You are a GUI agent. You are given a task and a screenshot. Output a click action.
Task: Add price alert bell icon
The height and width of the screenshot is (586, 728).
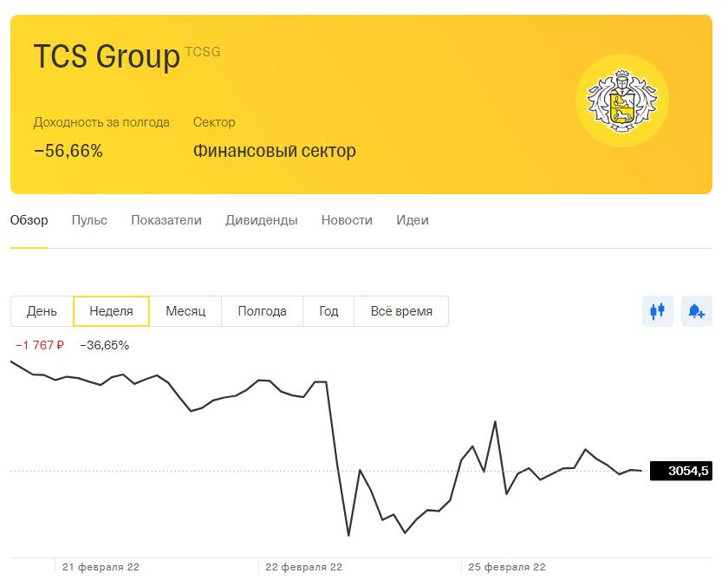click(x=697, y=311)
